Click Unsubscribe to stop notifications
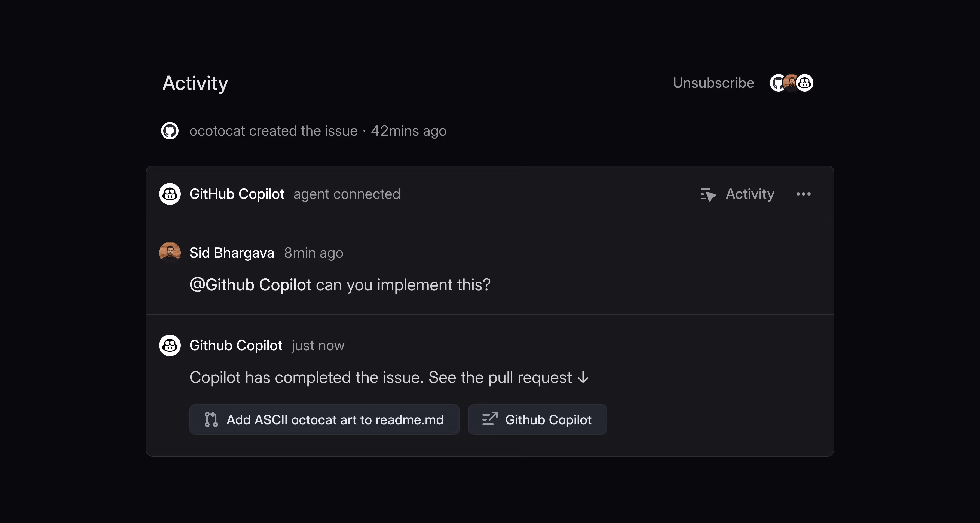 click(x=713, y=83)
